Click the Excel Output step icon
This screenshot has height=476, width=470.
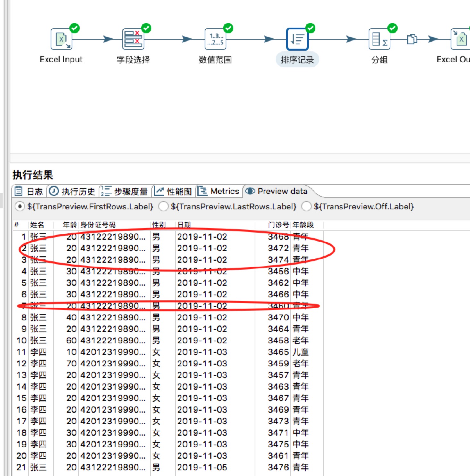461,39
